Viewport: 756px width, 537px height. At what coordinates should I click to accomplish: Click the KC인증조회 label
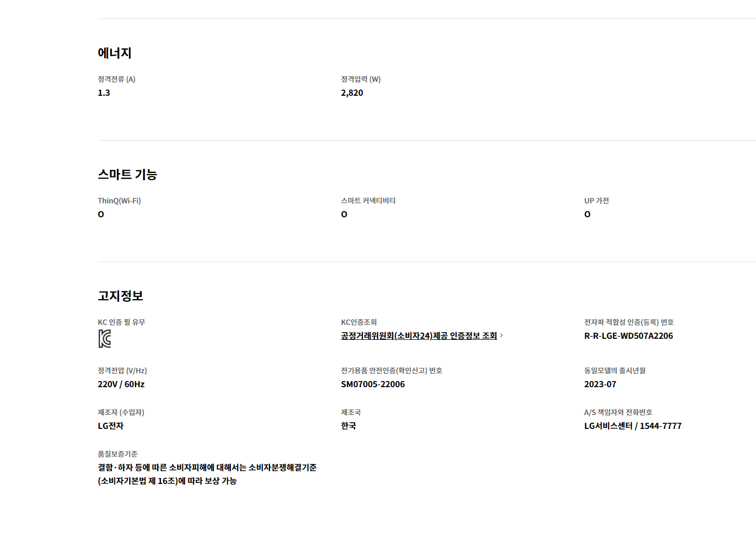[359, 322]
